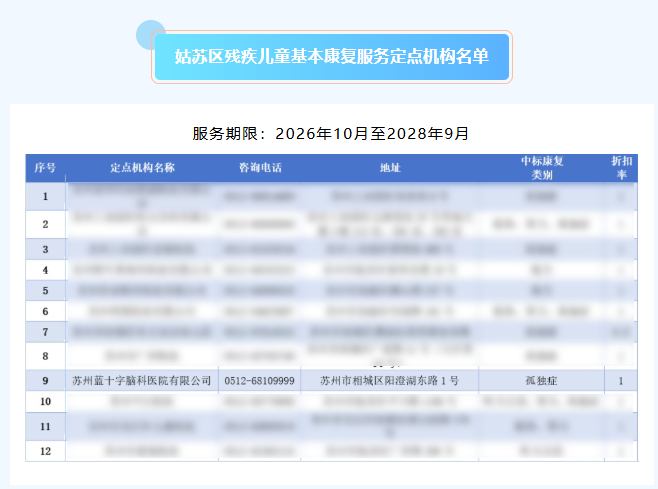The width and height of the screenshot is (658, 489).
Task: Click the row number 12 cell
Action: (45, 451)
